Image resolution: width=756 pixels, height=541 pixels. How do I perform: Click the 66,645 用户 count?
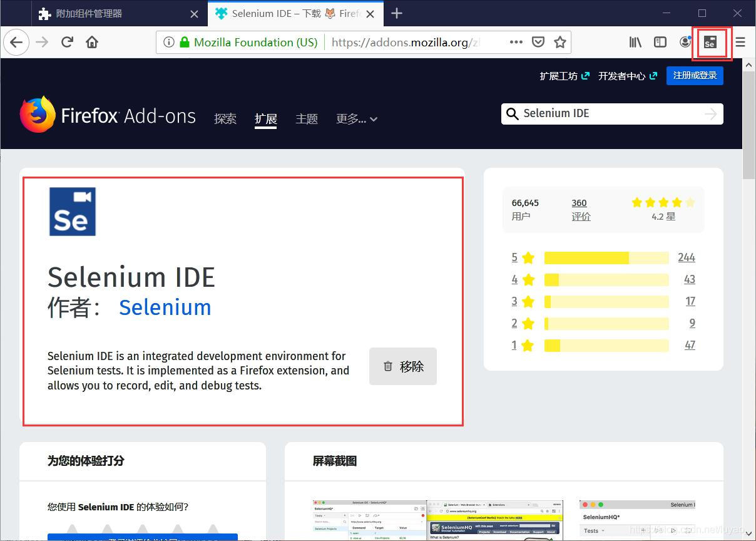pyautogui.click(x=525, y=209)
